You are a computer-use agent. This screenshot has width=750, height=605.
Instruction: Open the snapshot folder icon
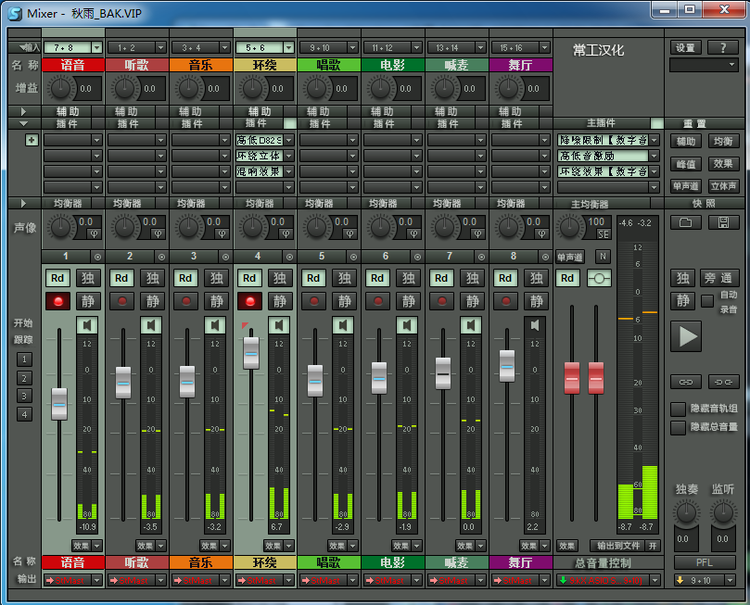point(685,222)
